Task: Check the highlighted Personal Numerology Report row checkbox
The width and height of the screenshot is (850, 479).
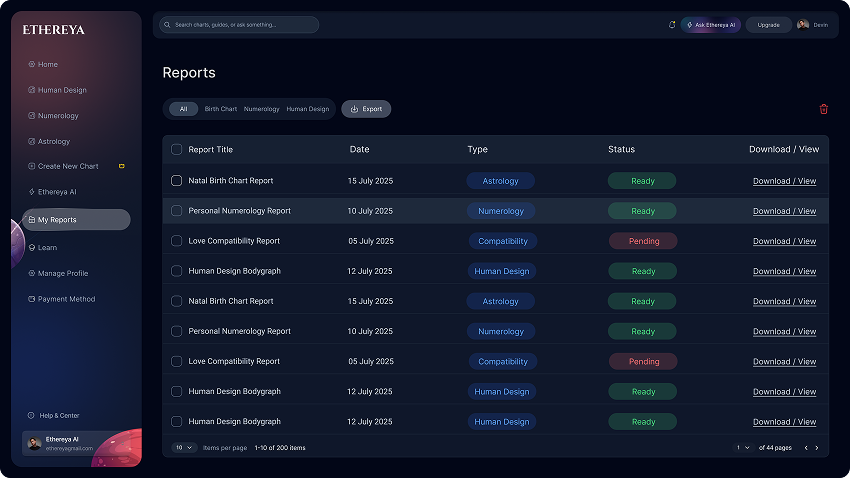Action: pos(177,211)
